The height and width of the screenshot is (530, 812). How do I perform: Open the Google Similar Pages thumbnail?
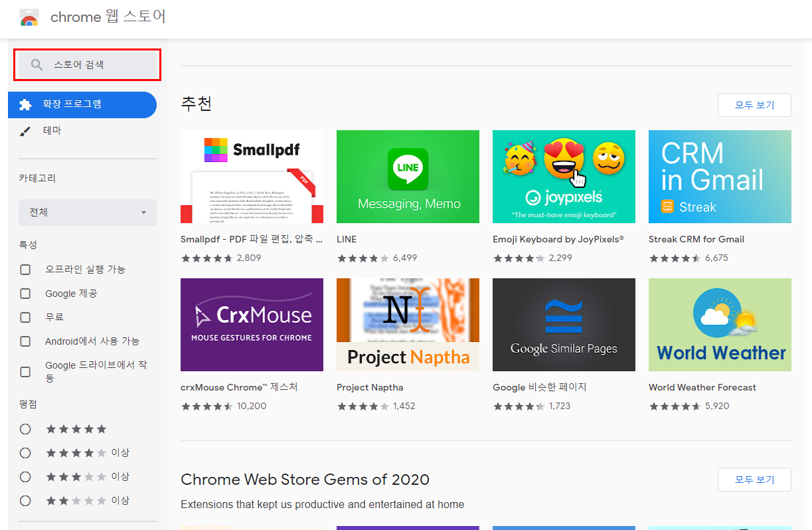564,325
